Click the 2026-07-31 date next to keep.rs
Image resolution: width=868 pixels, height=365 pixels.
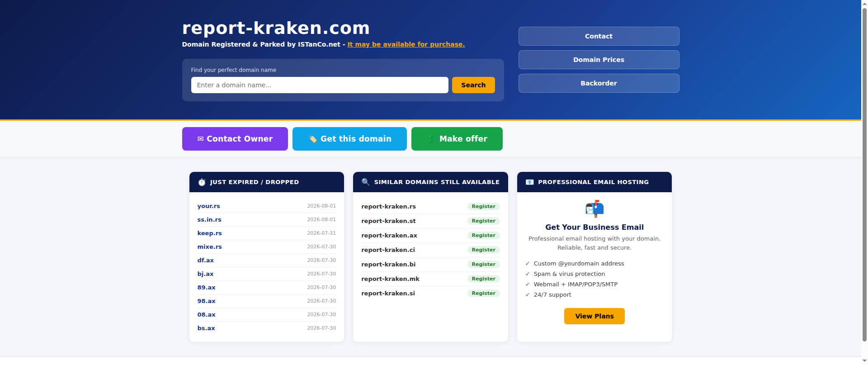coord(321,233)
